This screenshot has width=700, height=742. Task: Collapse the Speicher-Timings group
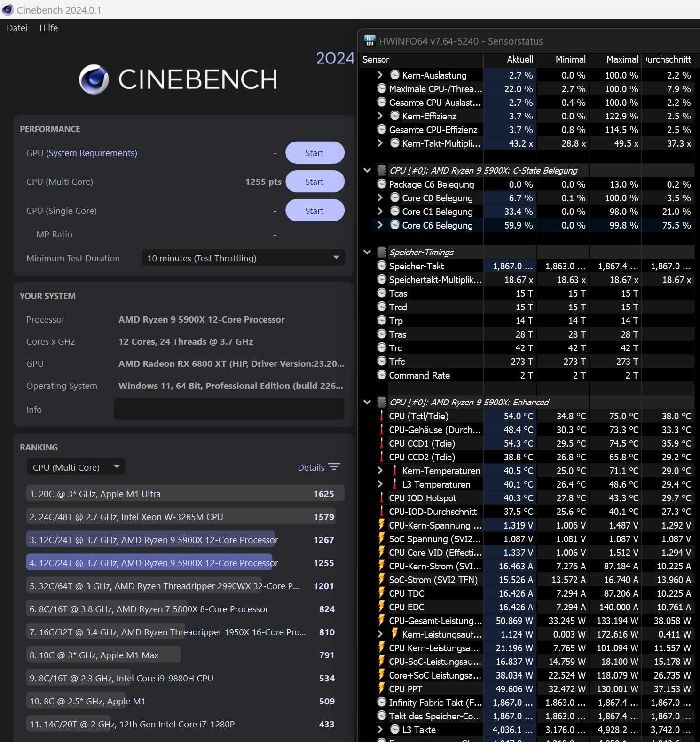point(367,252)
